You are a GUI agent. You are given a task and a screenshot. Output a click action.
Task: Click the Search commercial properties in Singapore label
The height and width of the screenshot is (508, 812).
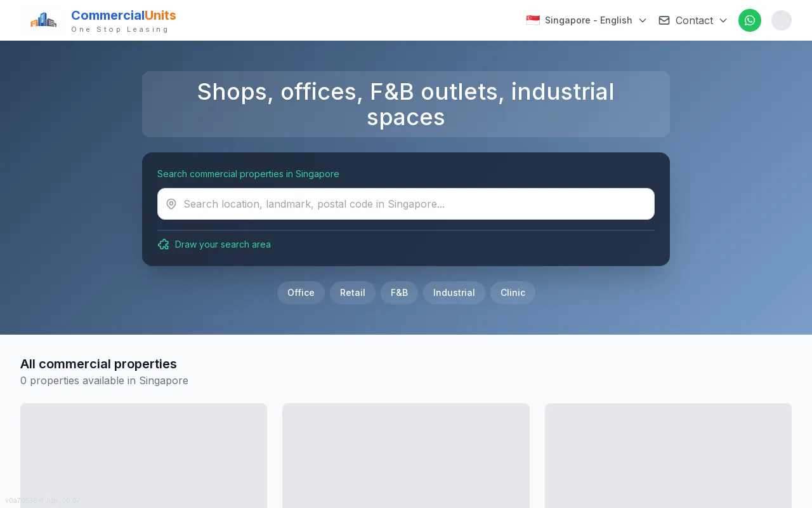[248, 174]
